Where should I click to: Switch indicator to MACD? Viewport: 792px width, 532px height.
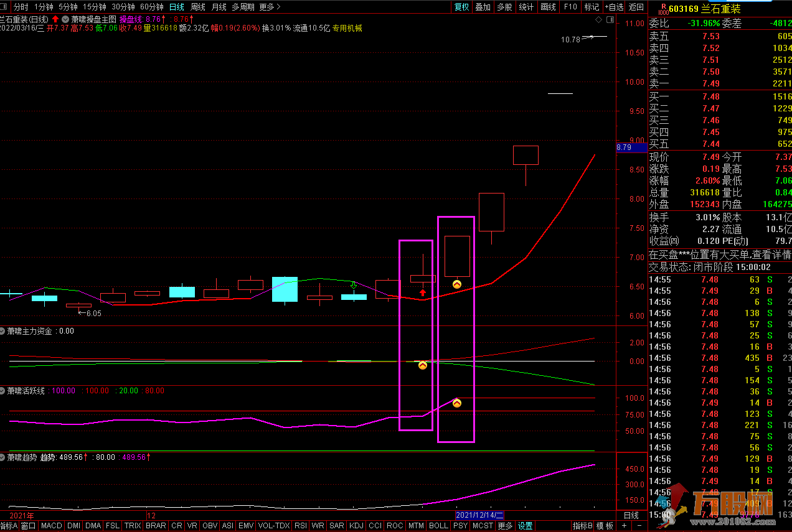(x=51, y=526)
